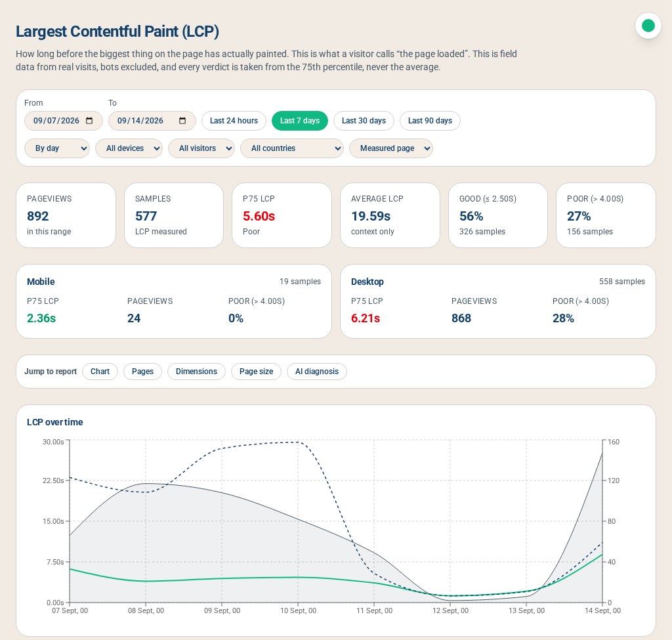Open the To date calendar picker icon

point(182,121)
